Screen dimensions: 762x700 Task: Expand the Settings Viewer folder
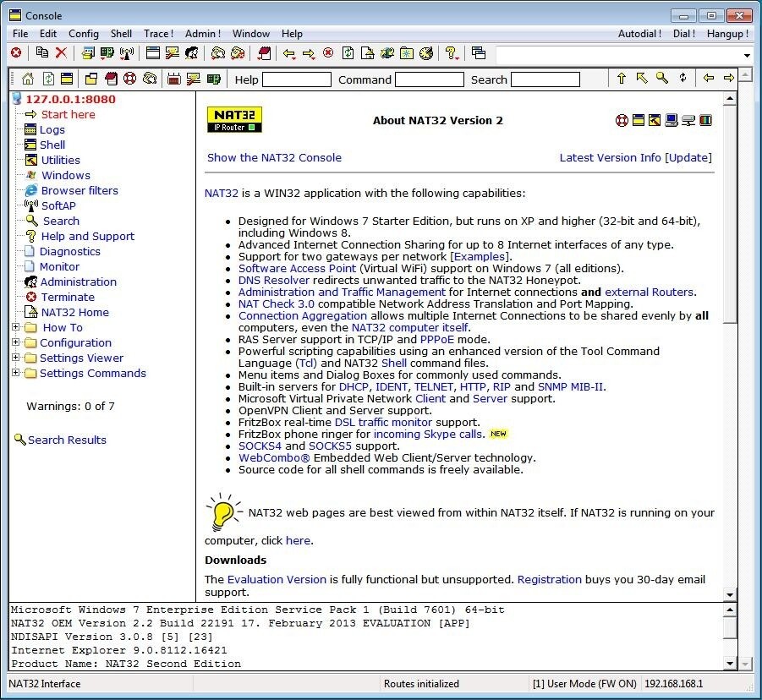15,357
